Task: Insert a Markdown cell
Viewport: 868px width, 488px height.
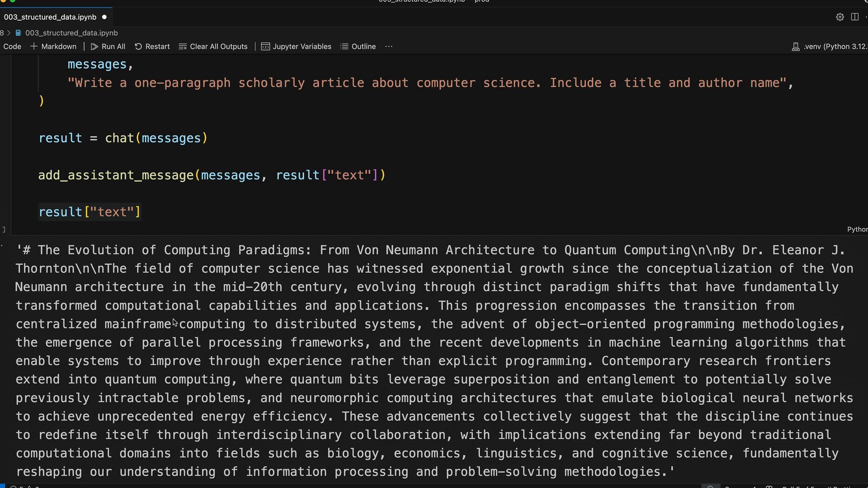Action: click(53, 47)
